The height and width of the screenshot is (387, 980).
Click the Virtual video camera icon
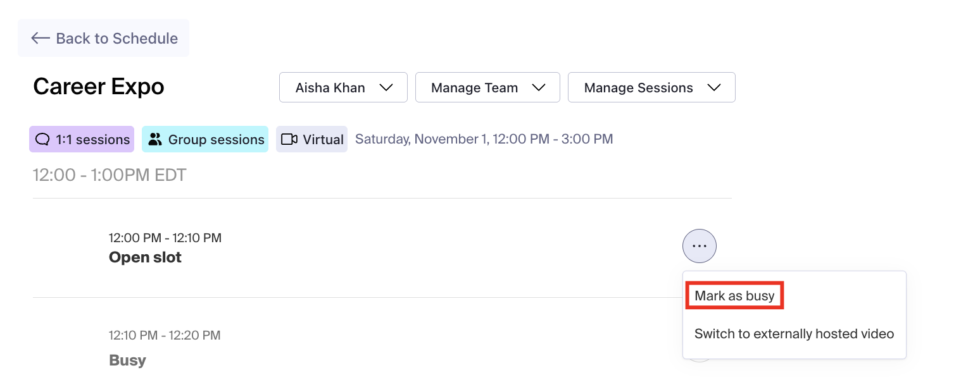(x=289, y=140)
